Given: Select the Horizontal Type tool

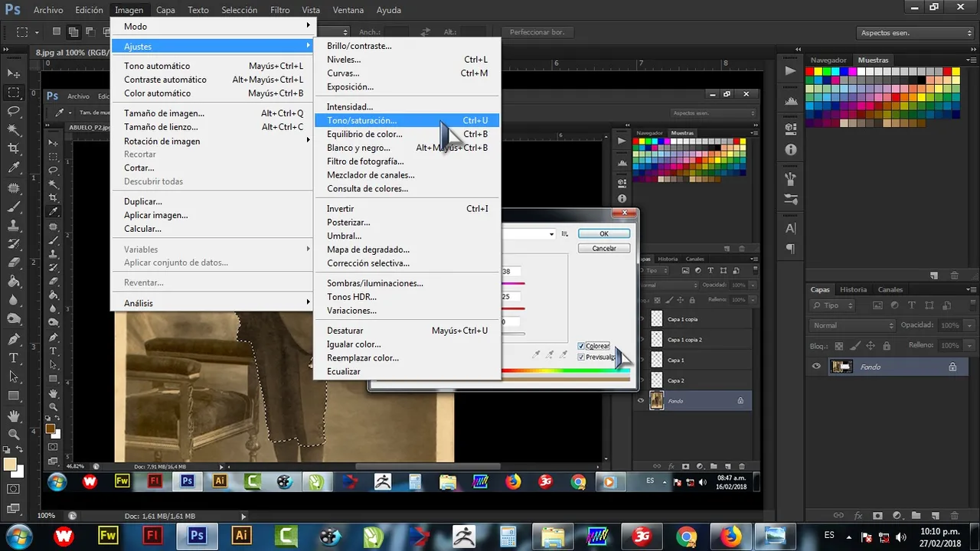Looking at the screenshot, I should (13, 358).
